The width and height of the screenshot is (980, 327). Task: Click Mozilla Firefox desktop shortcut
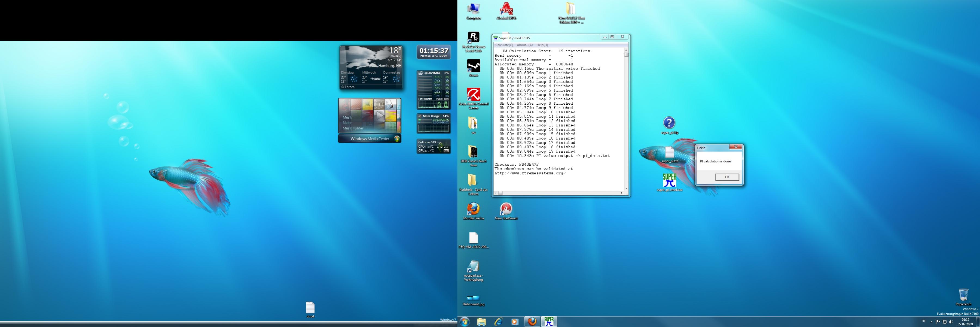(x=473, y=209)
